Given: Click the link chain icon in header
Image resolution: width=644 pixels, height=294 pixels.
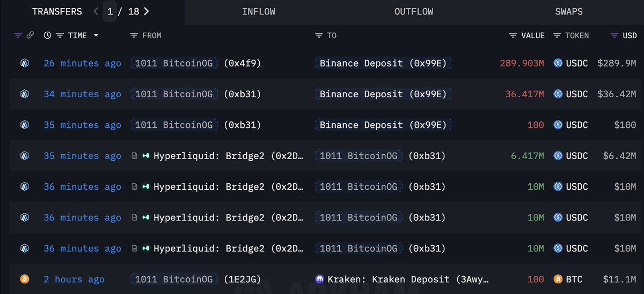Looking at the screenshot, I should click(30, 35).
